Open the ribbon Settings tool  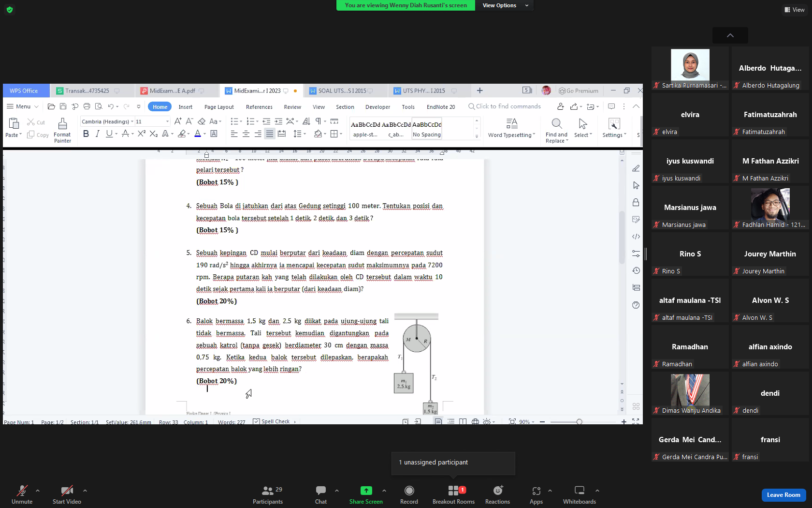pos(614,129)
